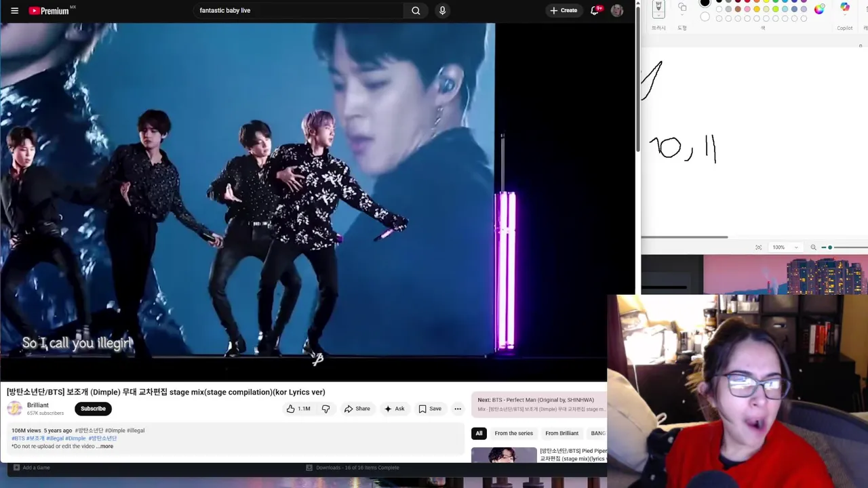Open the #BTS hashtag link
This screenshot has height=488, width=868.
pyautogui.click(x=18, y=439)
